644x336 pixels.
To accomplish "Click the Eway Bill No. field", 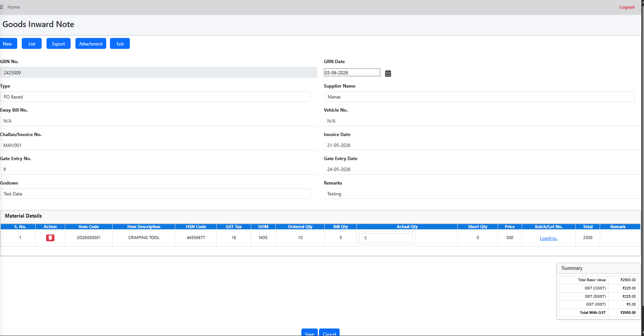I will [x=158, y=121].
